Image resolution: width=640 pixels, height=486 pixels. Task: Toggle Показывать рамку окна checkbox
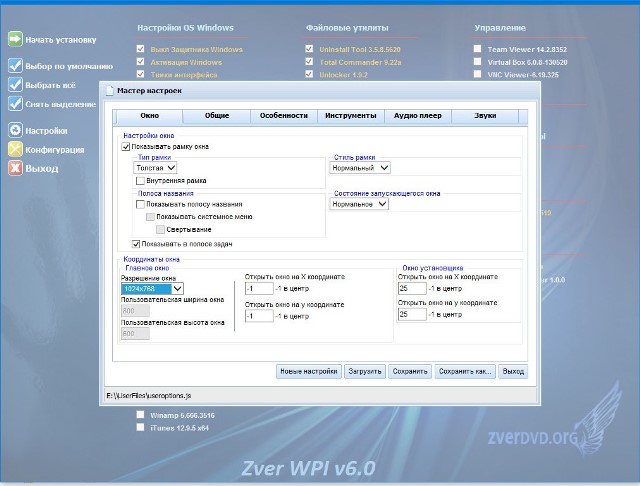coord(126,146)
